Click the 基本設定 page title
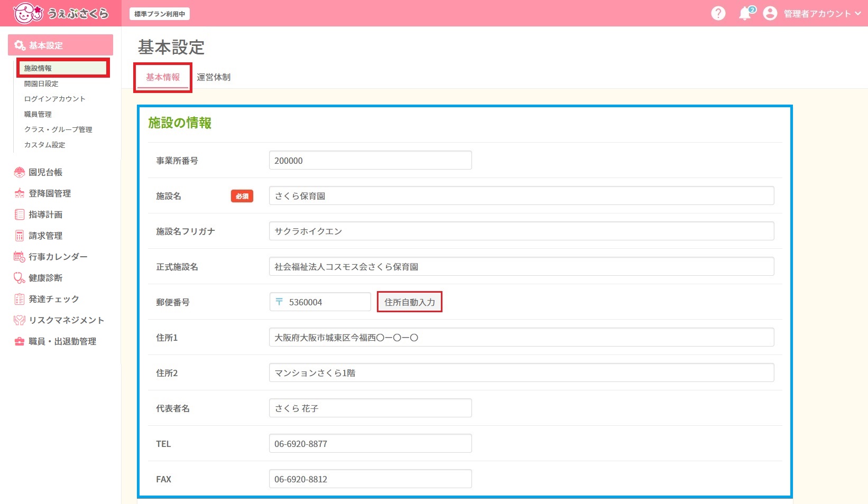 coord(171,48)
